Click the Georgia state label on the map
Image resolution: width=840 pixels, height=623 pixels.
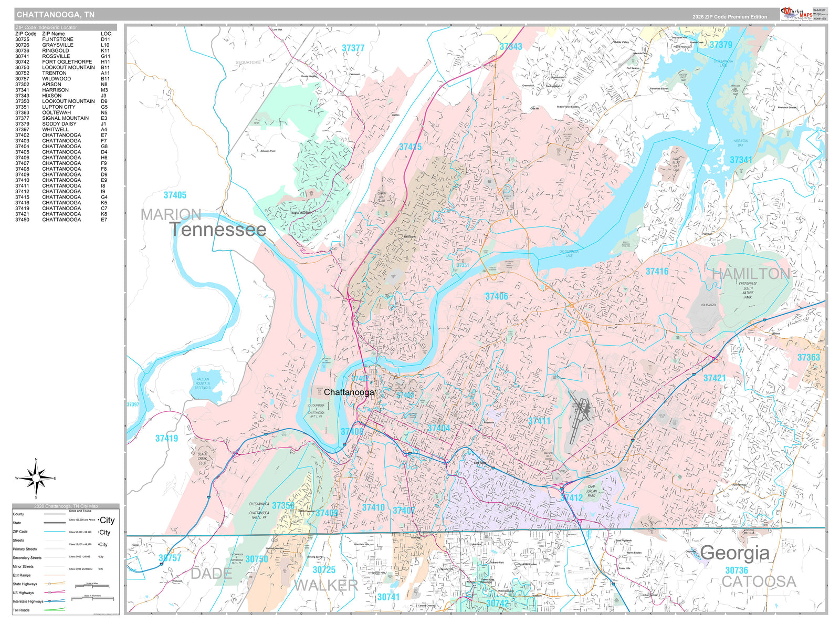tap(734, 553)
